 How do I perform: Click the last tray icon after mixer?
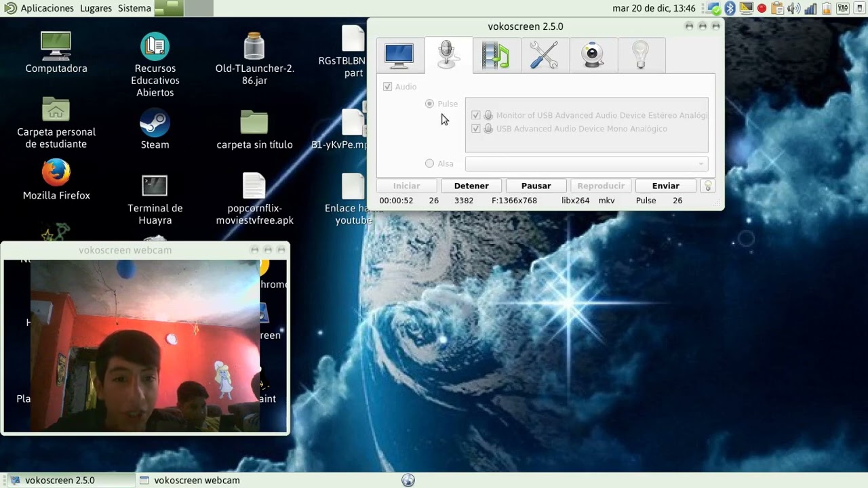[859, 8]
